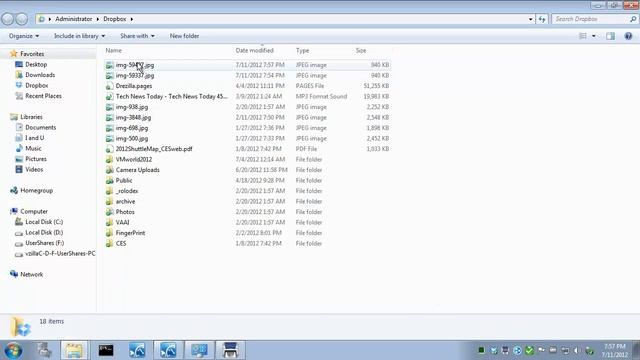Open the I and U library
The image size is (640, 360).
tap(35, 138)
